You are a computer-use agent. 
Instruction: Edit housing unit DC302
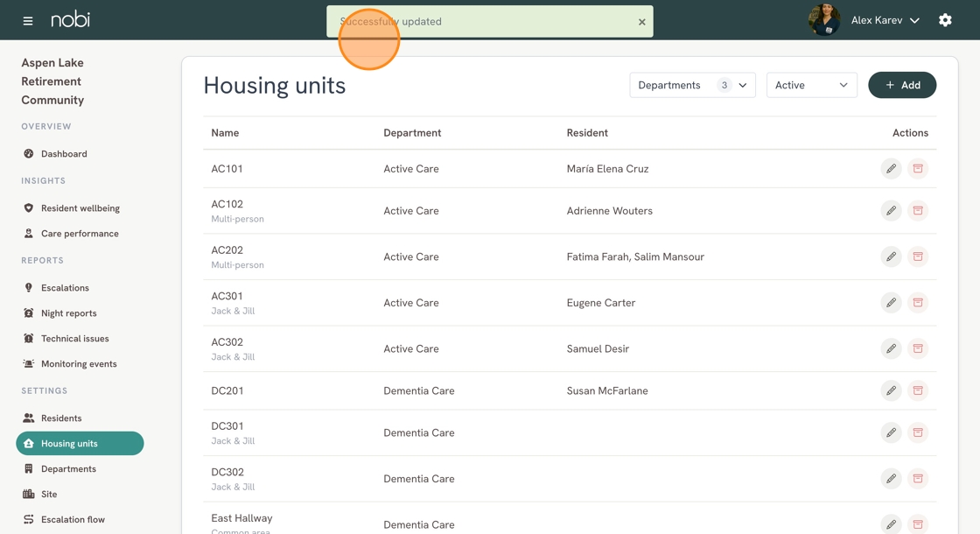coord(891,479)
